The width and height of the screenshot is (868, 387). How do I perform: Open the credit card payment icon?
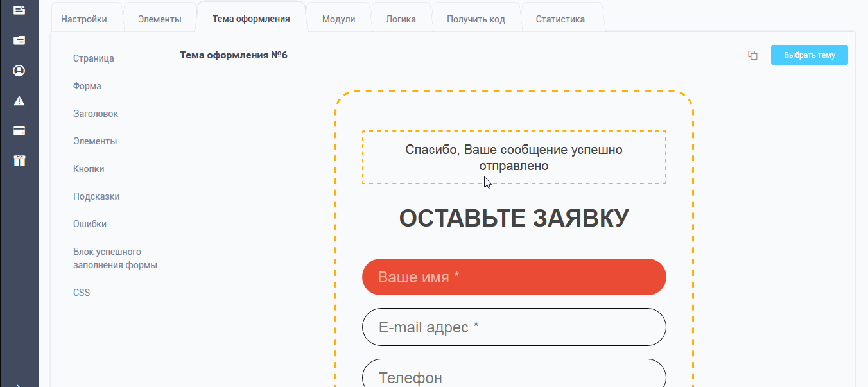click(x=19, y=131)
